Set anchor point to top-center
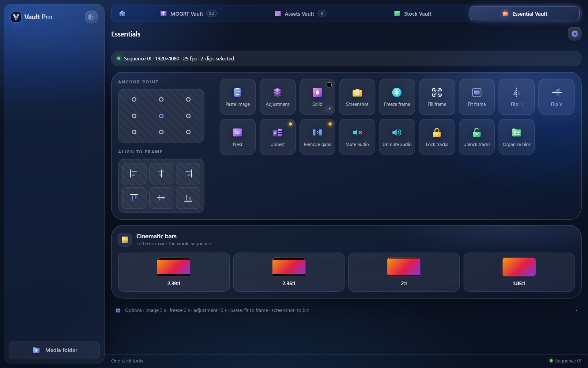This screenshot has width=588, height=368. point(161,99)
